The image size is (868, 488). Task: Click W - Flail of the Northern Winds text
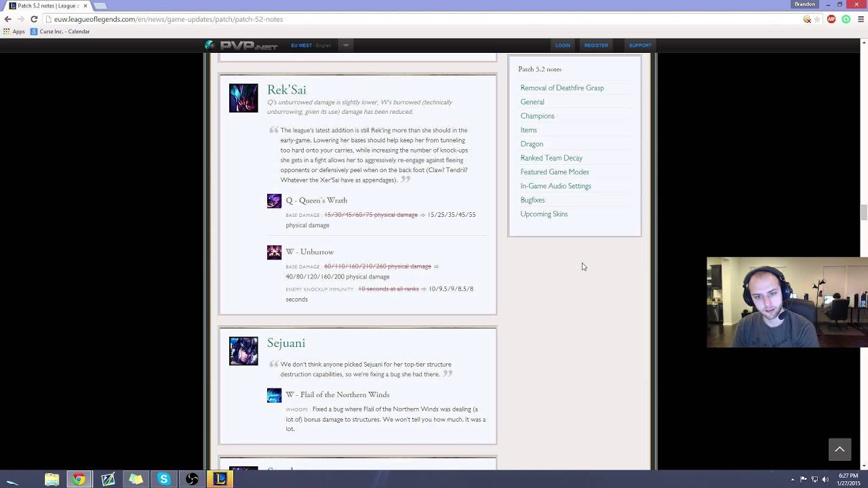337,395
